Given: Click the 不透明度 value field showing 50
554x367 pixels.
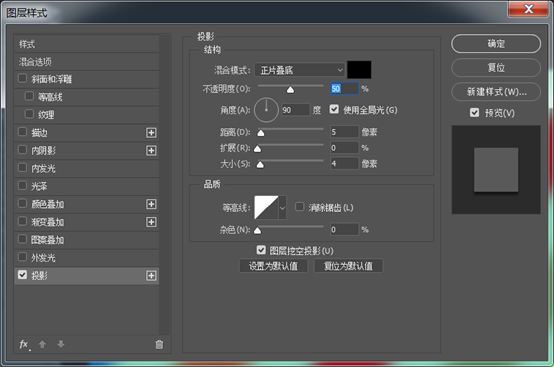Looking at the screenshot, I should click(344, 88).
